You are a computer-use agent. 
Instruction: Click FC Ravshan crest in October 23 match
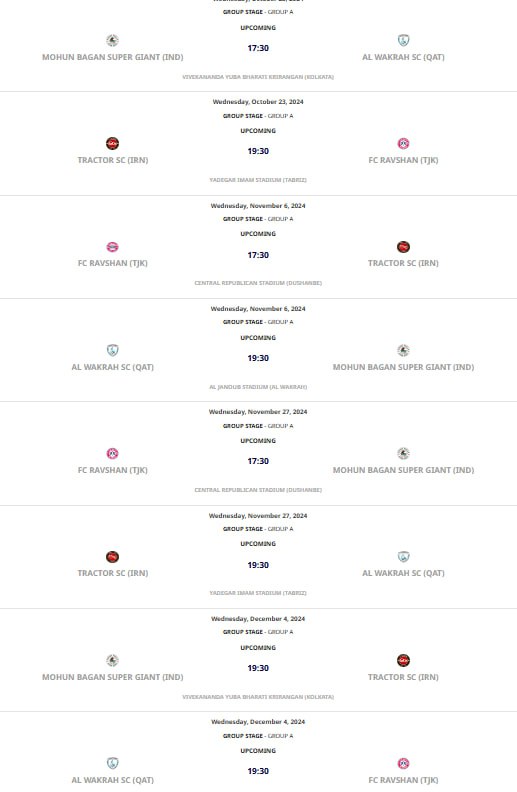403,143
